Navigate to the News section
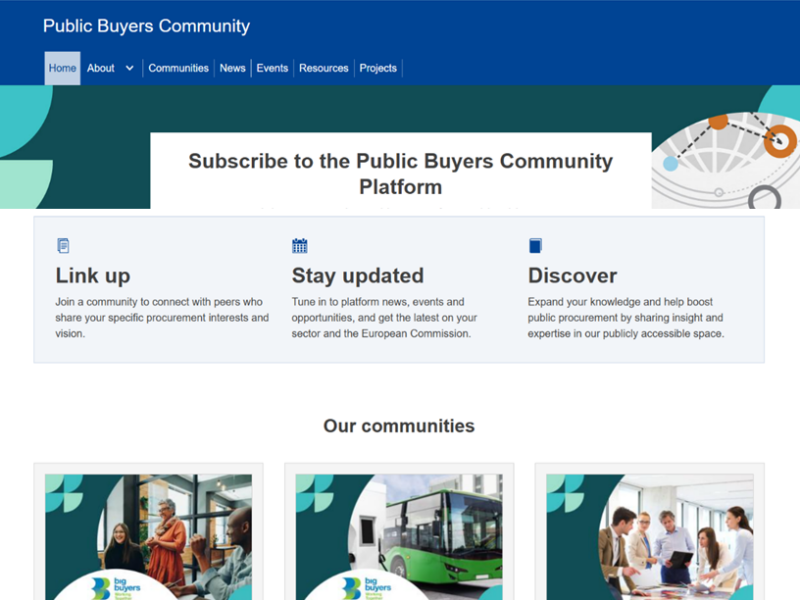800x600 pixels. pos(232,68)
